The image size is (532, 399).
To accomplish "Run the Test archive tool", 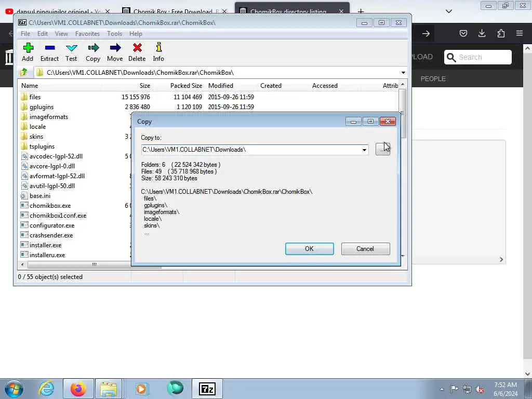I will click(71, 52).
